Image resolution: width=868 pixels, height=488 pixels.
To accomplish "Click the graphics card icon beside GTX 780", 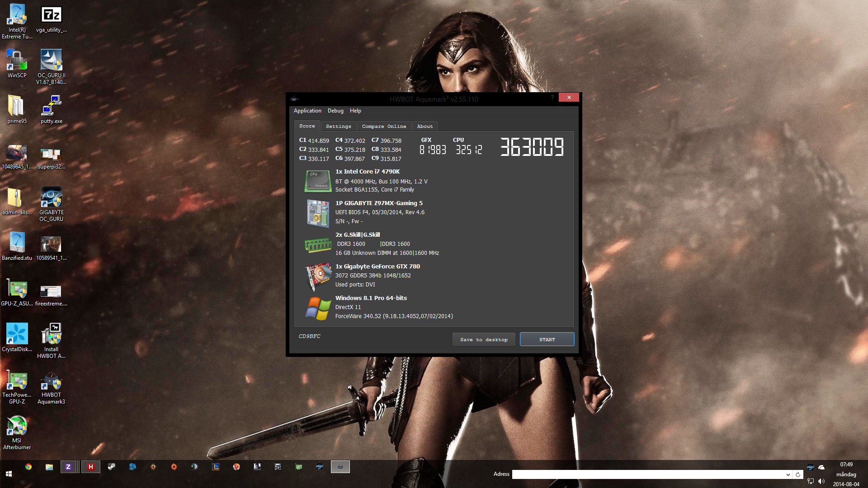I will 318,276.
